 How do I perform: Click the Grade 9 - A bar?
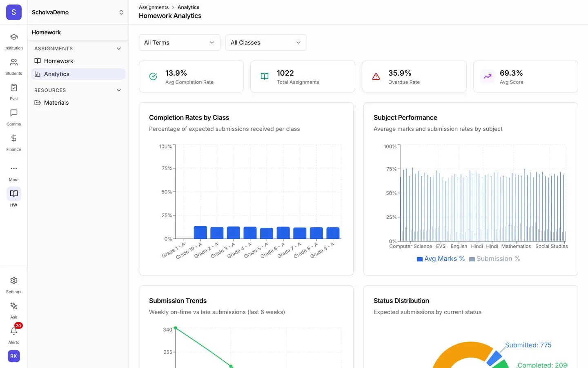(333, 233)
